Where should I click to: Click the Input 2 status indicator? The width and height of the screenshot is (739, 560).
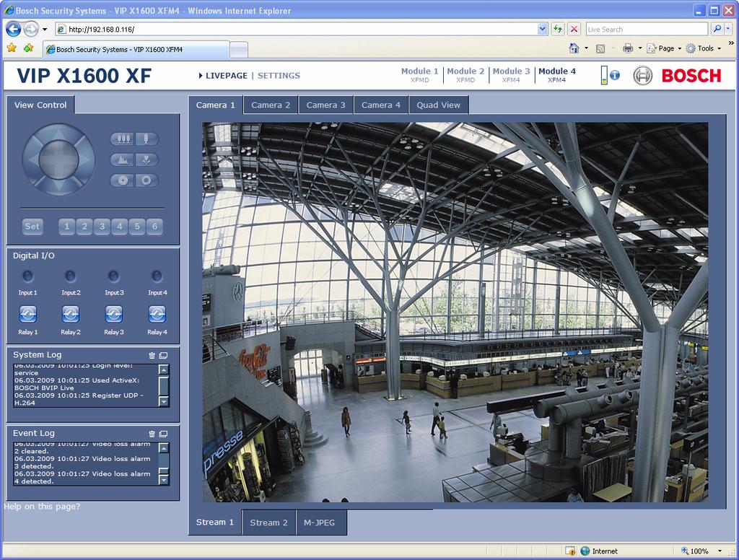coord(71,276)
